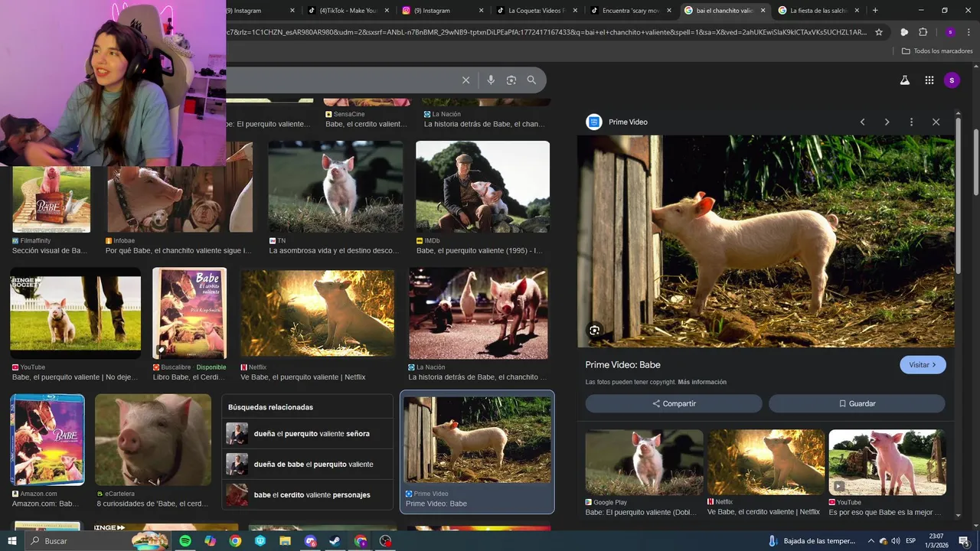Open La Nación pig and duck image
Screen dimensions: 980x551
click(478, 313)
